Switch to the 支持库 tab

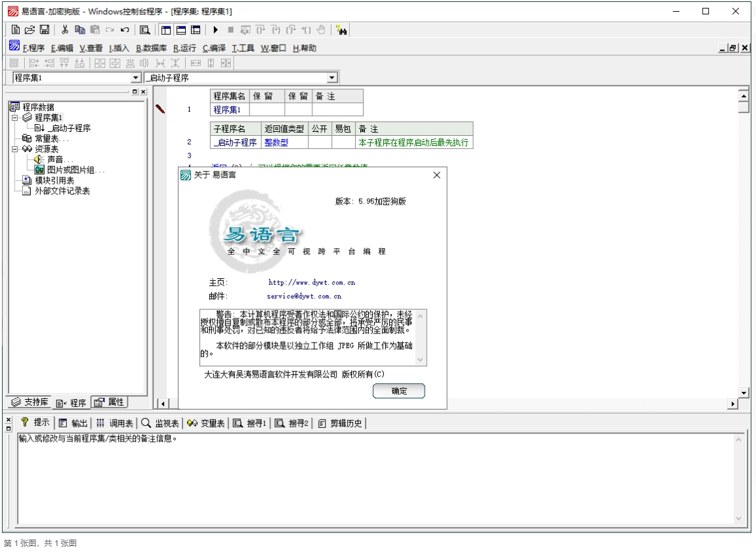(30, 402)
